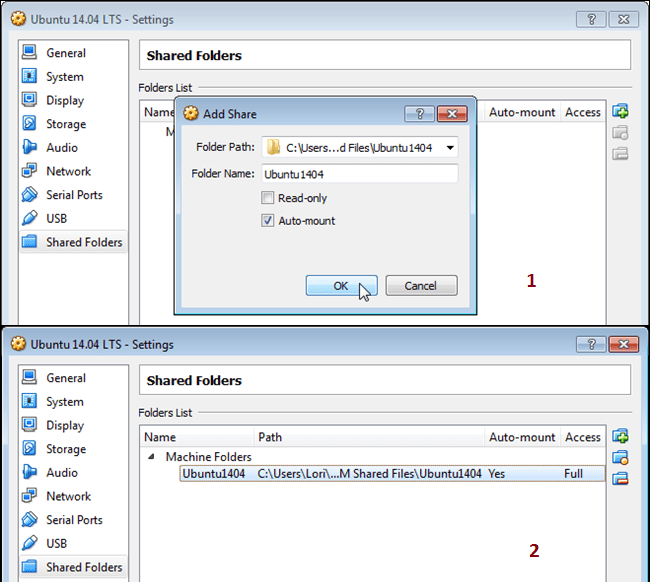Click remove shared folder icon in bottom window
Image resolution: width=651 pixels, height=582 pixels.
point(620,479)
